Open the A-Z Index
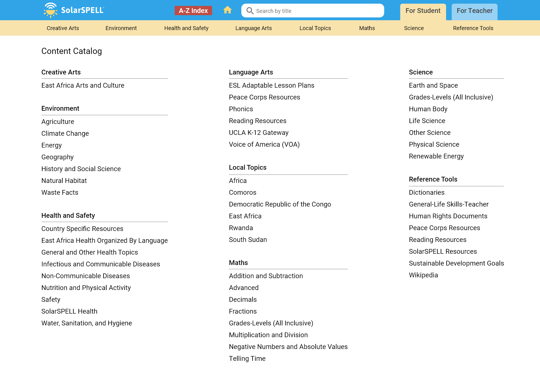540x392 pixels. tap(193, 11)
